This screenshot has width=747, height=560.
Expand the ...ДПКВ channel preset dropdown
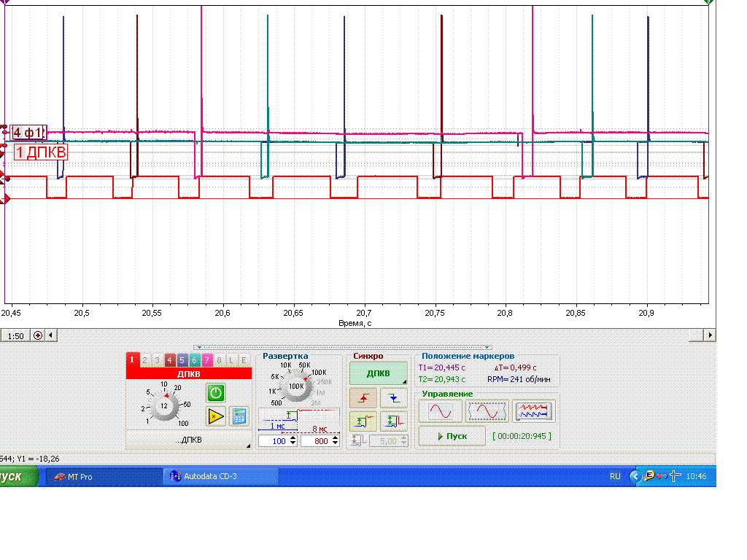189,440
